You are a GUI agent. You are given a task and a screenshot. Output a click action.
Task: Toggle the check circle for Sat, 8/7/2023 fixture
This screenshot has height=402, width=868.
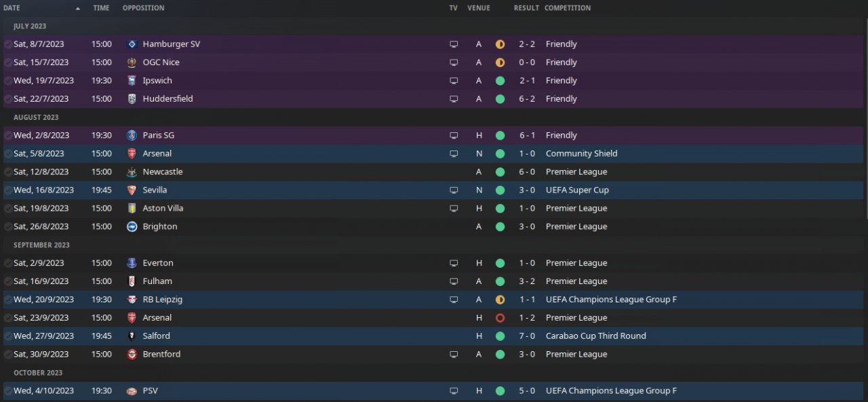click(x=8, y=44)
